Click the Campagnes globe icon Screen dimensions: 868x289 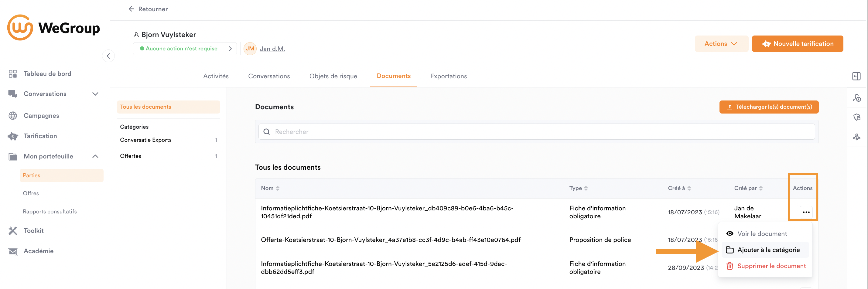[x=13, y=116]
